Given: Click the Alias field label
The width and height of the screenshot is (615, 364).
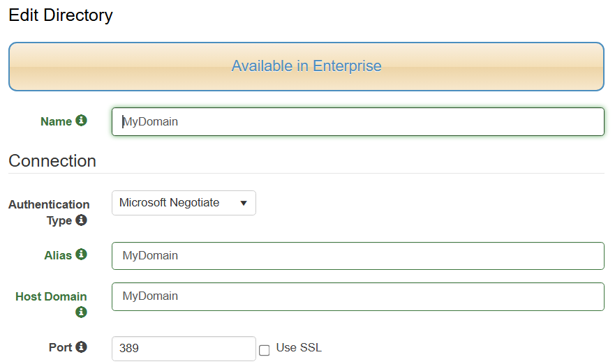Looking at the screenshot, I should coord(58,255).
